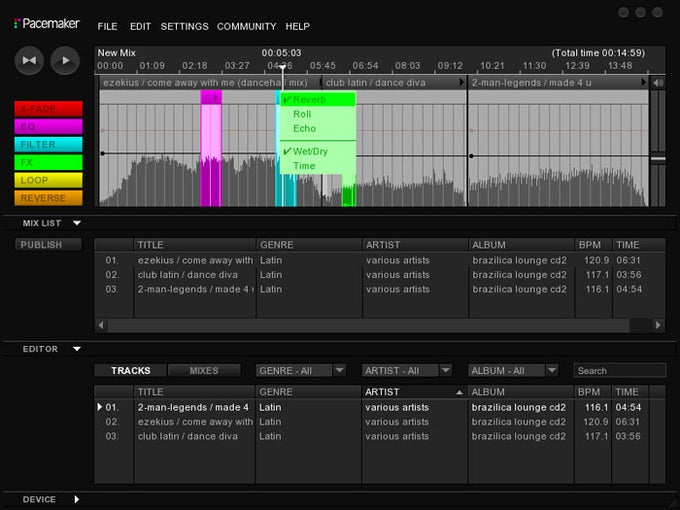Viewport: 680px width, 510px height.
Task: Select mix list row 03 2-man-legends / made 4
Action: tap(379, 289)
